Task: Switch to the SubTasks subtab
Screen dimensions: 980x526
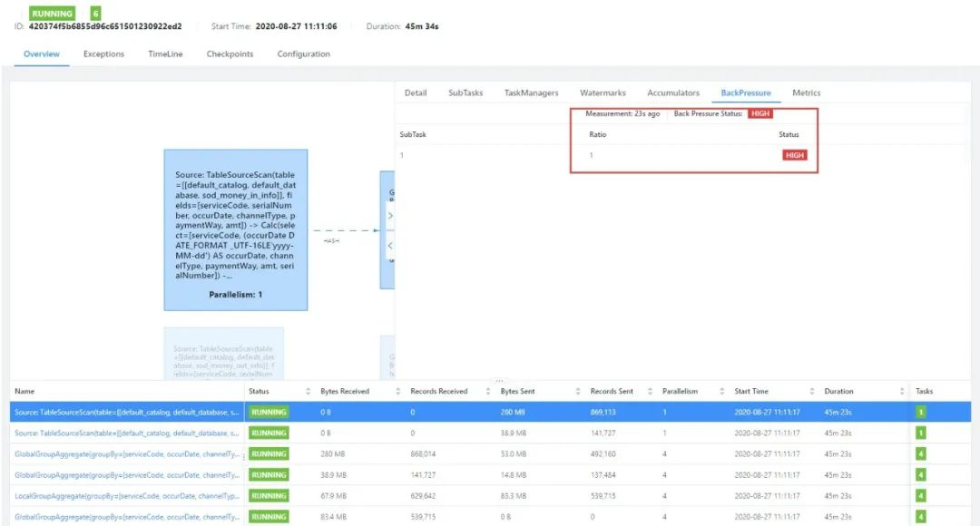Action: 465,93
